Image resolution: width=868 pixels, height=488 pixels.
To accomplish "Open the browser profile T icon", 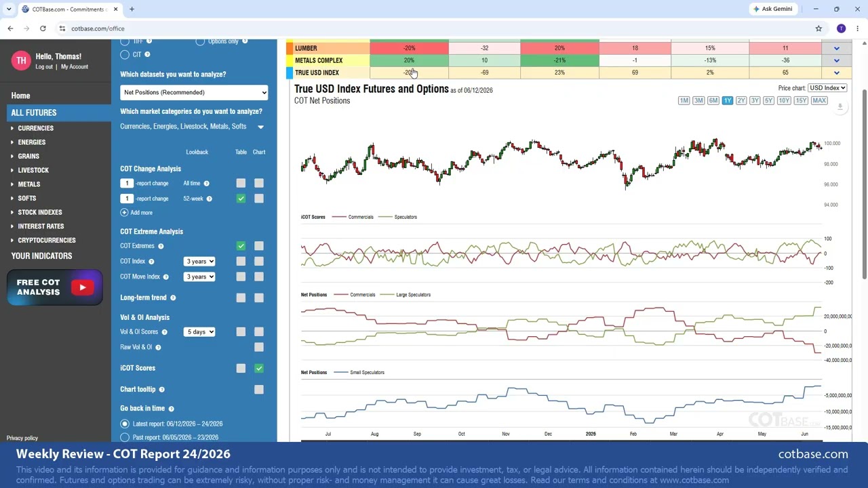I will click(x=841, y=28).
